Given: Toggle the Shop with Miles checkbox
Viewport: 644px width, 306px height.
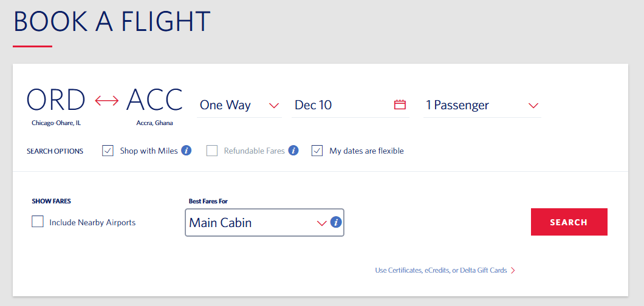Looking at the screenshot, I should pyautogui.click(x=108, y=151).
